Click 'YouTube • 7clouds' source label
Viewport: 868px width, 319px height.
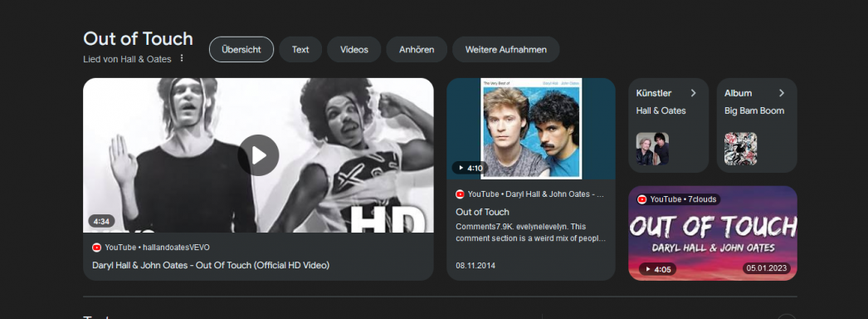tap(683, 199)
